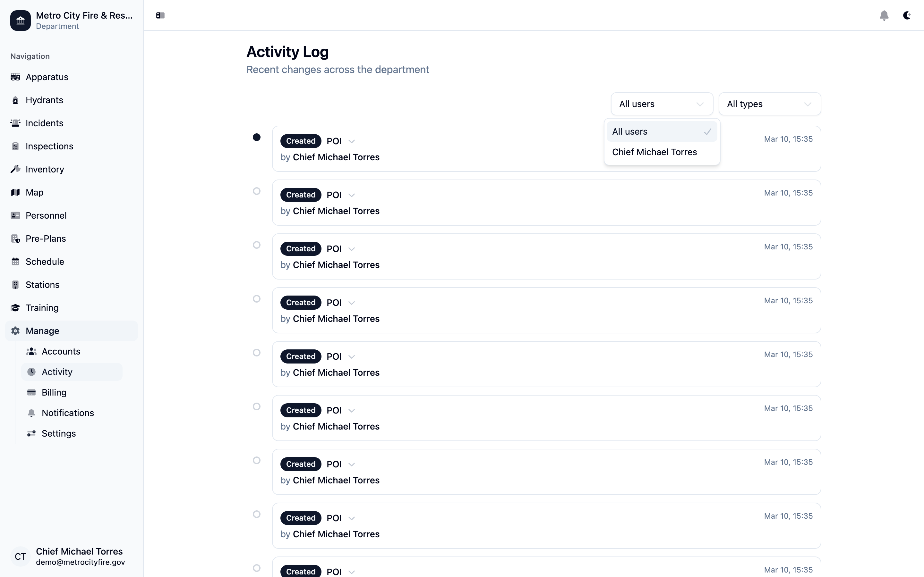Viewport: 924px width, 577px height.
Task: Select the Pre-Plans shield icon
Action: 16,238
